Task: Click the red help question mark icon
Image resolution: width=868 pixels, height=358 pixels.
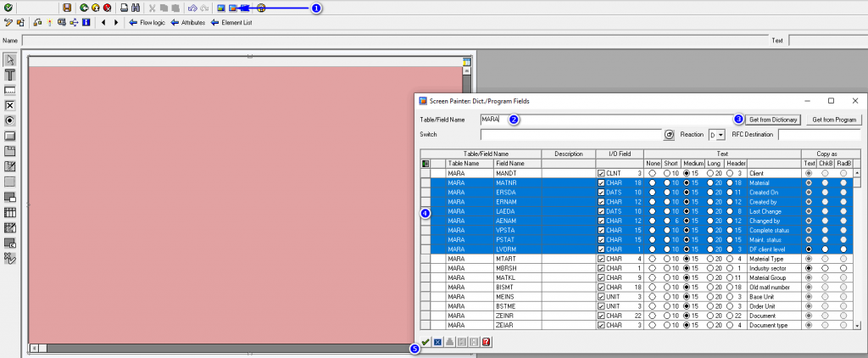Action: click(x=486, y=343)
